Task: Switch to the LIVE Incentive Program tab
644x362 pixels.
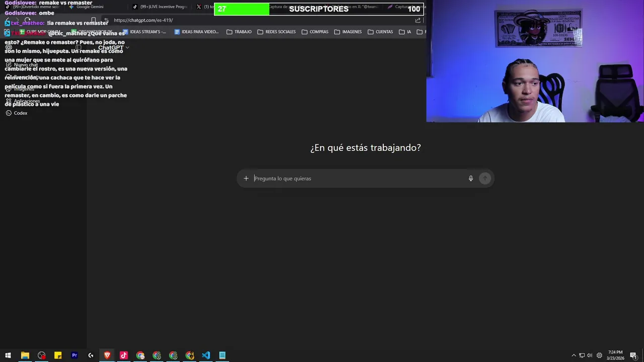Action: (x=160, y=7)
